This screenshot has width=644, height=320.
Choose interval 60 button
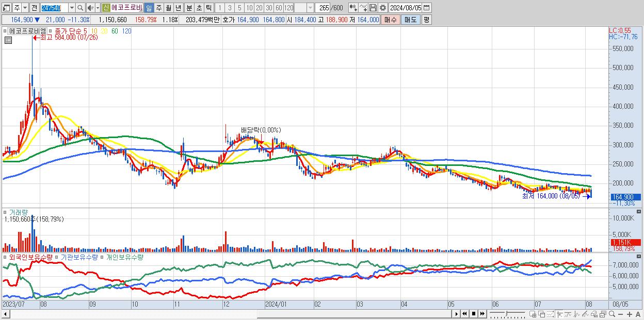279,8
